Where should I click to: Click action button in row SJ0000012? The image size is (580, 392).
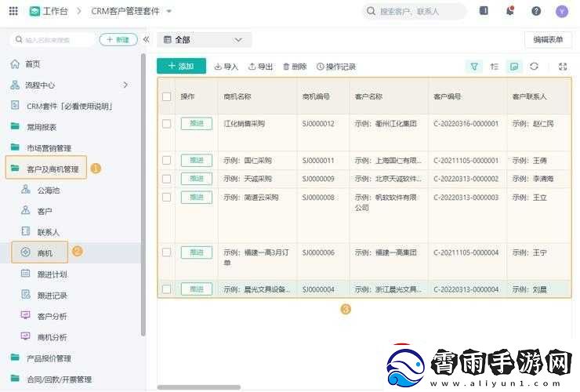pyautogui.click(x=197, y=124)
